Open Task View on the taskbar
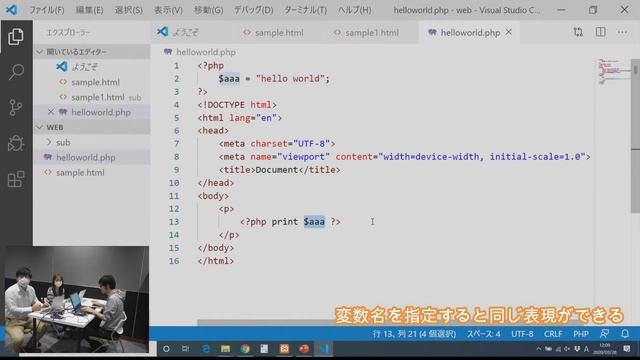Screen dimensions: 640x360 pos(185,349)
